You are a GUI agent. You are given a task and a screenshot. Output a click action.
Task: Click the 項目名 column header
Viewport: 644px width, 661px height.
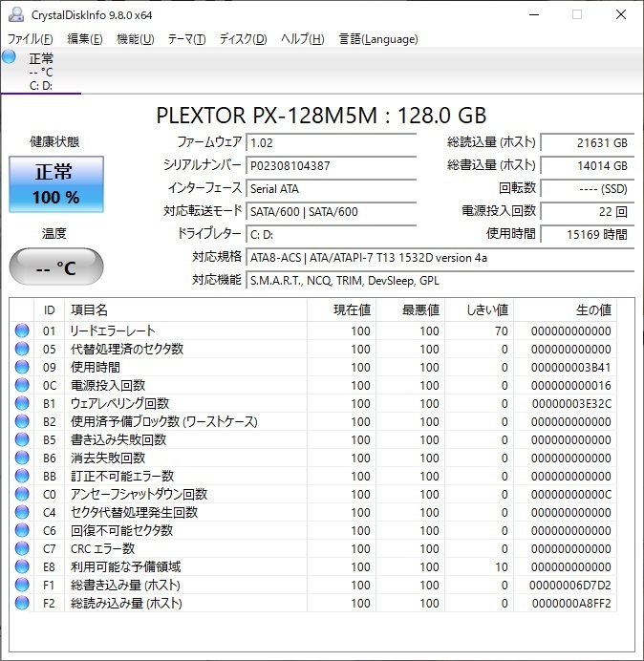tap(185, 310)
